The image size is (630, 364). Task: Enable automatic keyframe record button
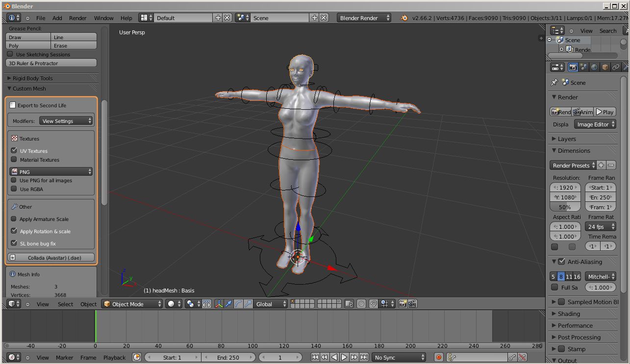click(439, 358)
